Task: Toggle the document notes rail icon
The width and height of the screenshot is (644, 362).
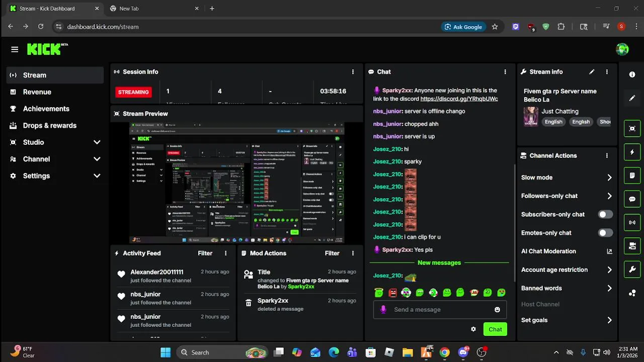Action: tap(632, 175)
